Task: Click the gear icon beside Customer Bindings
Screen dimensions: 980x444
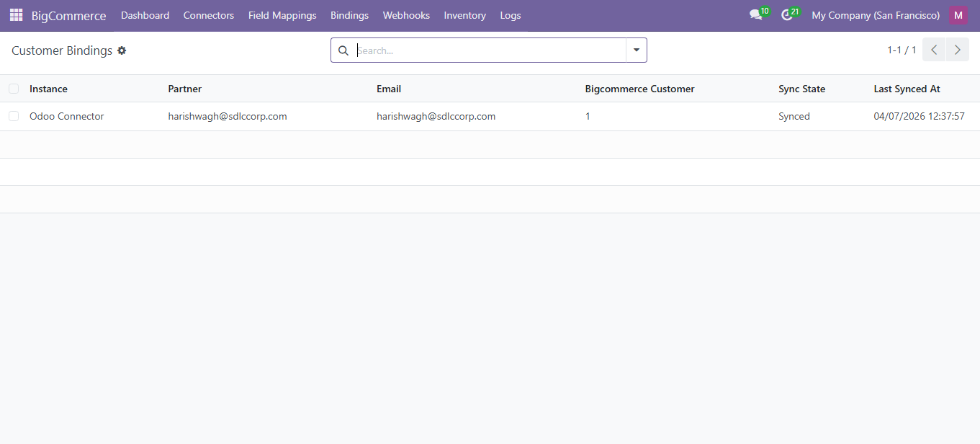Action: [122, 50]
